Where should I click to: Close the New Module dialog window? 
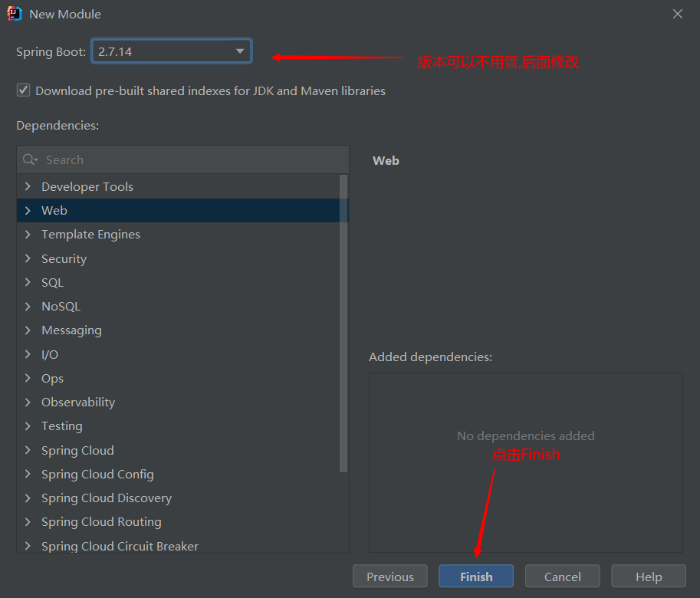point(678,14)
